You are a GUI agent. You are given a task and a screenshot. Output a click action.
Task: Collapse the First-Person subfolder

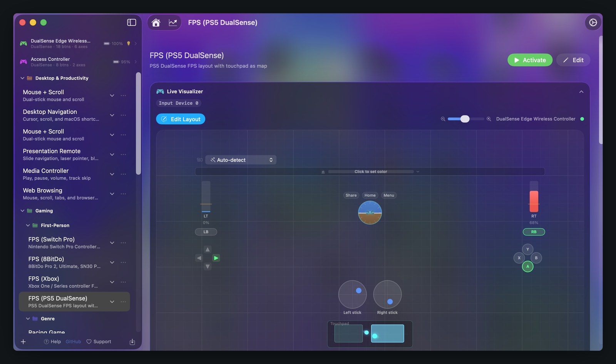point(28,225)
